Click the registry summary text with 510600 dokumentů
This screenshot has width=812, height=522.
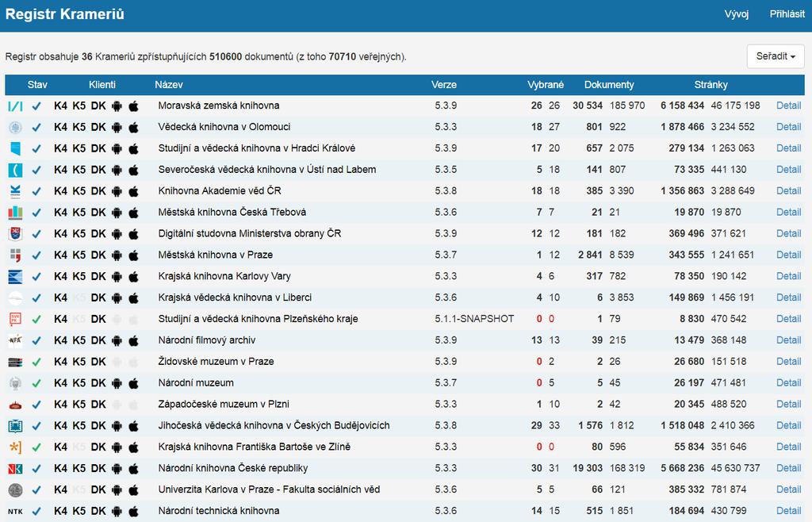pyautogui.click(x=205, y=57)
